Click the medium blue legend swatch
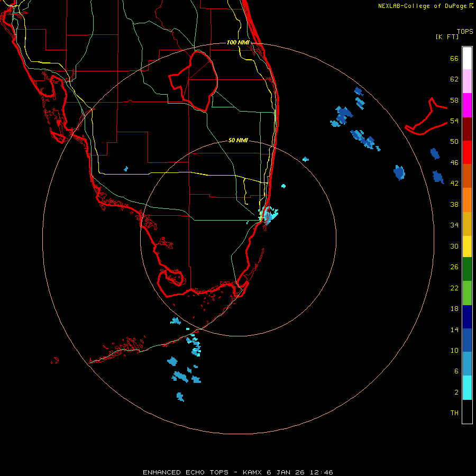 coord(467,340)
